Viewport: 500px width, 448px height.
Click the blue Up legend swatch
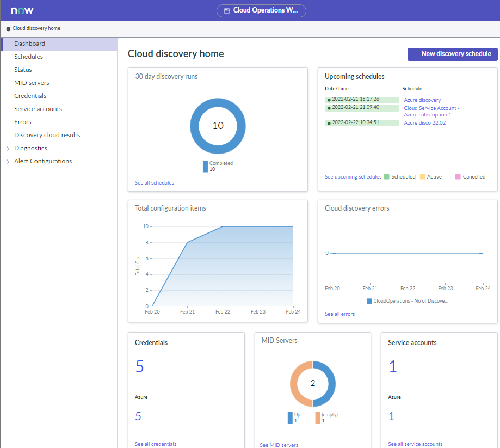[290, 418]
